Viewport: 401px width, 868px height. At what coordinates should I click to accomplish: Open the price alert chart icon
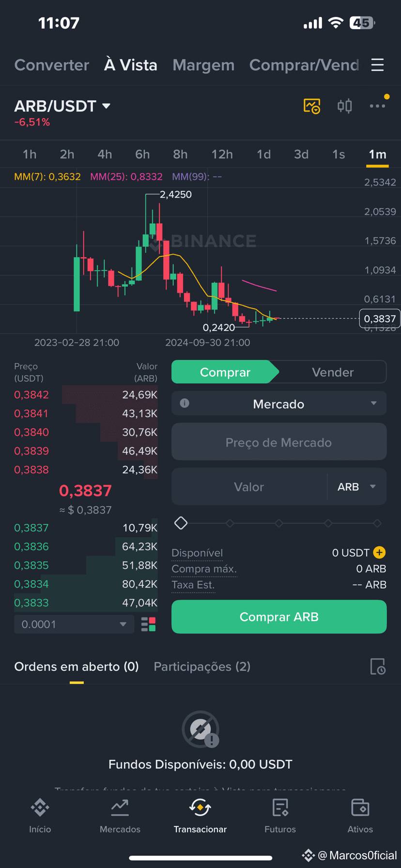click(312, 106)
